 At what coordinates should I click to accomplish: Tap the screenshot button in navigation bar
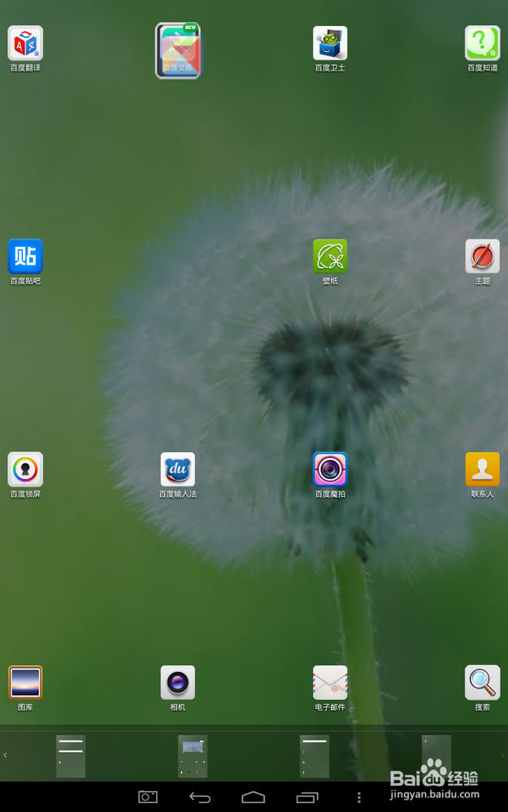[148, 797]
